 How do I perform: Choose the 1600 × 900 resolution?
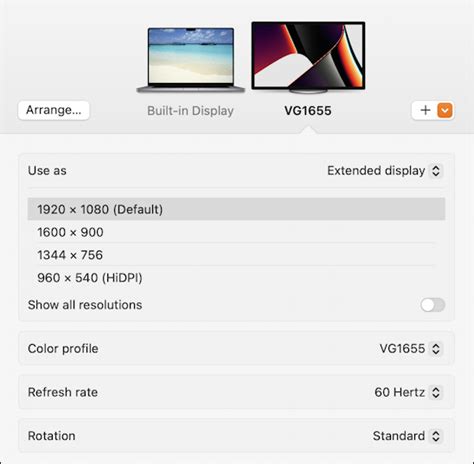[236, 232]
